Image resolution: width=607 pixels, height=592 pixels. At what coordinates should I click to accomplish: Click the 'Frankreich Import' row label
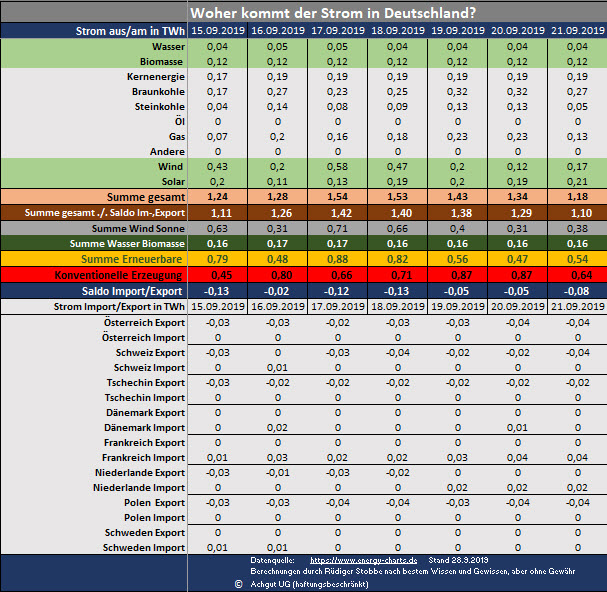[145, 457]
